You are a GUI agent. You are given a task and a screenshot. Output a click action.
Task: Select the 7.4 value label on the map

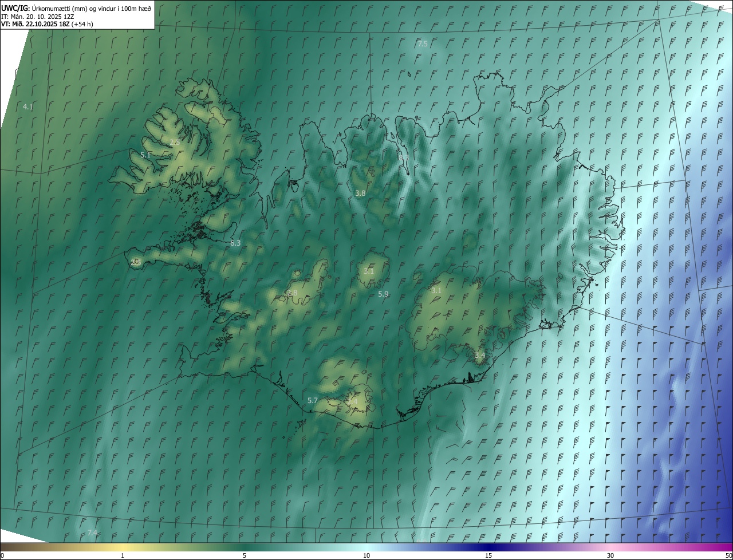(92, 533)
